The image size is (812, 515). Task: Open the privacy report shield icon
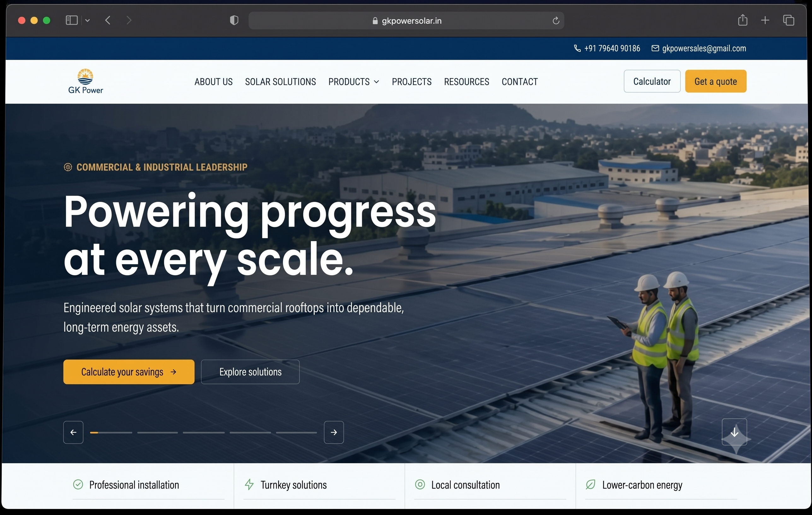[x=234, y=20]
